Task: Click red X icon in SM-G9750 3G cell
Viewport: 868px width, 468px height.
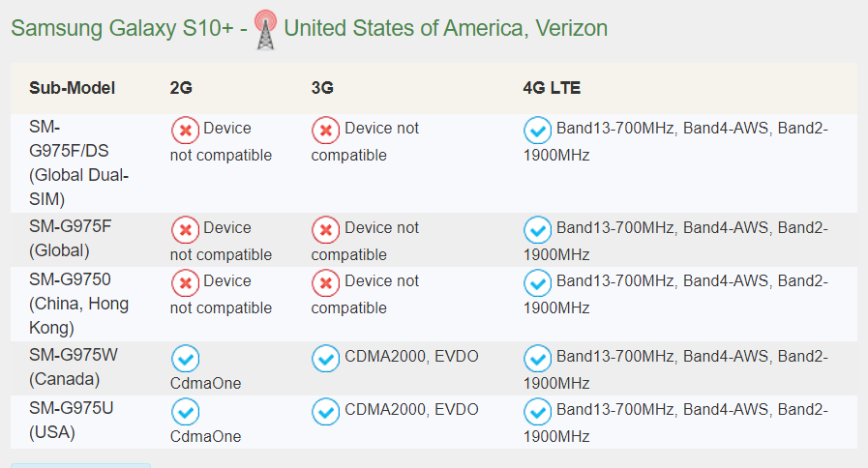Action: [x=326, y=283]
